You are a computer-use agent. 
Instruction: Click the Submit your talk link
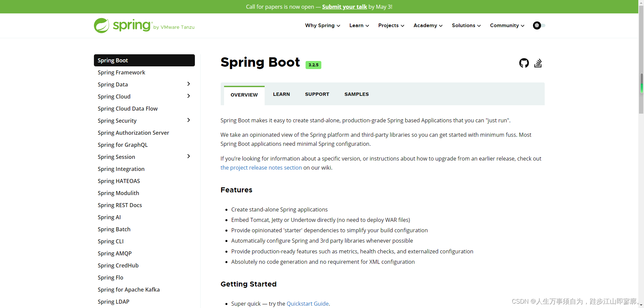point(344,7)
